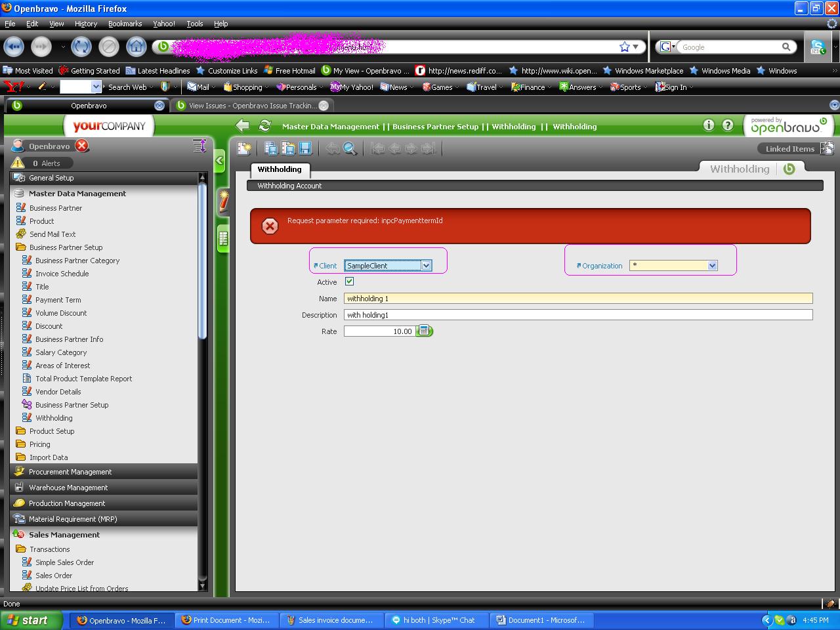The image size is (840, 630).
Task: Open the Firefox History menu
Action: point(86,24)
